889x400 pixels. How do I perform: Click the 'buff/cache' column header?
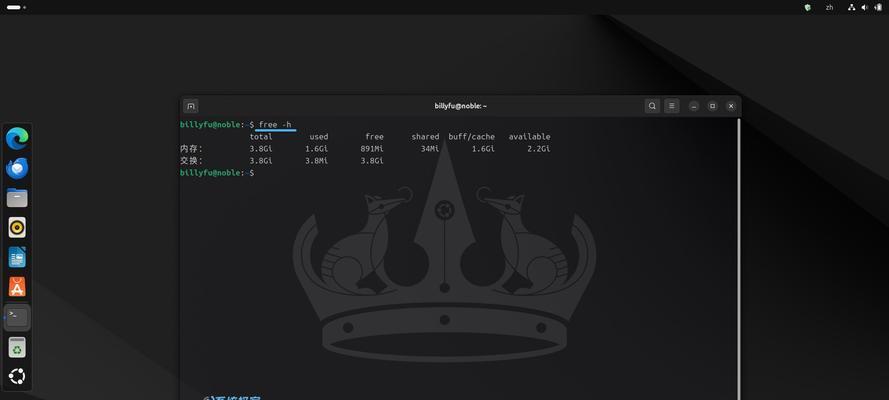(472, 137)
